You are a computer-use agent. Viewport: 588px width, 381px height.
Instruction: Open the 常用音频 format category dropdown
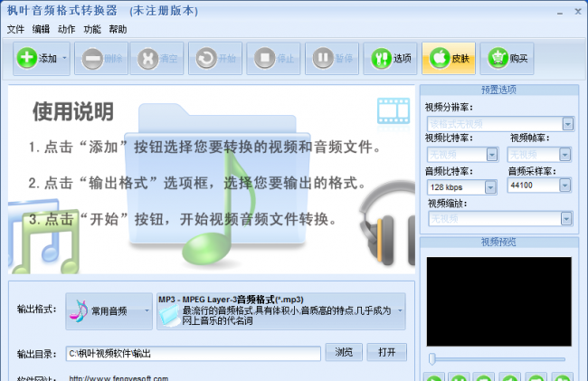pyautogui.click(x=109, y=311)
